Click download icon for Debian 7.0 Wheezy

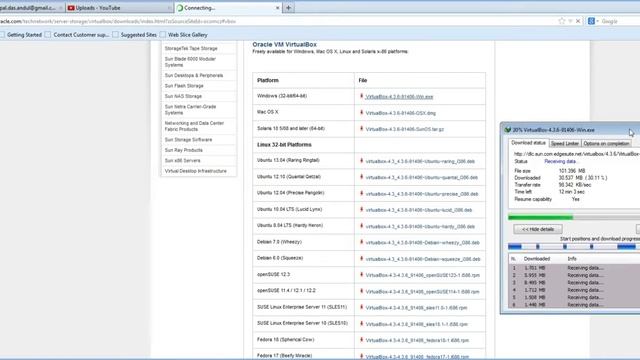tap(361, 242)
